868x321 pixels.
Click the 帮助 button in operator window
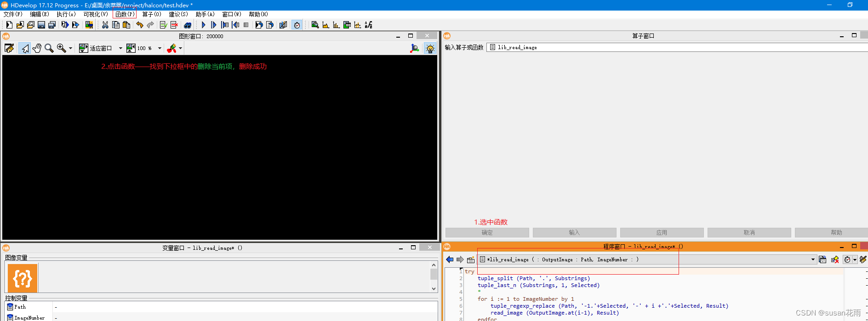pyautogui.click(x=831, y=232)
